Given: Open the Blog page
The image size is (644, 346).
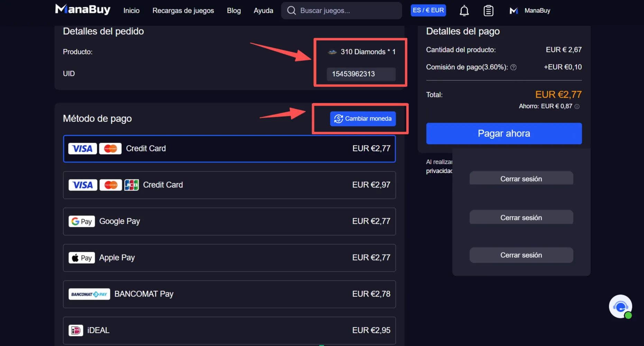Looking at the screenshot, I should click(234, 11).
